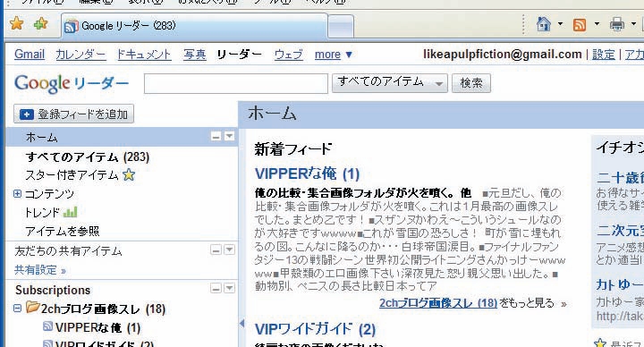Open the browser Home page icon

[x=544, y=24]
